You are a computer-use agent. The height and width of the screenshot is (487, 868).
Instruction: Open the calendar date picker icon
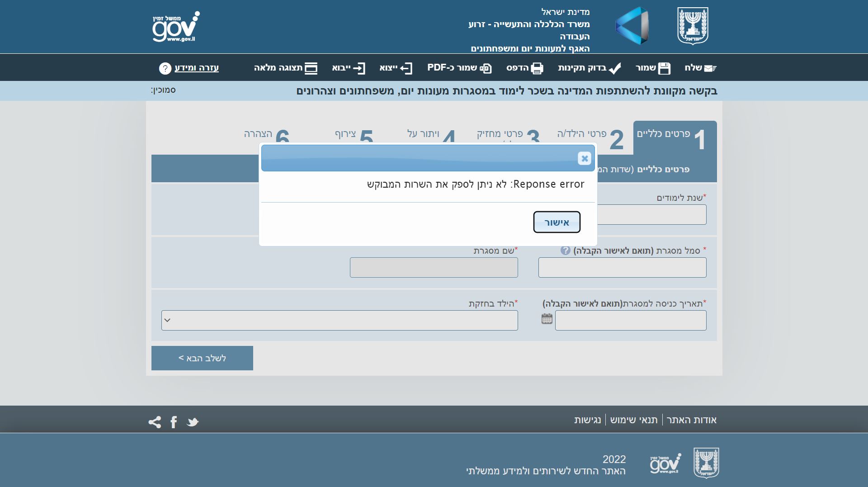(547, 319)
